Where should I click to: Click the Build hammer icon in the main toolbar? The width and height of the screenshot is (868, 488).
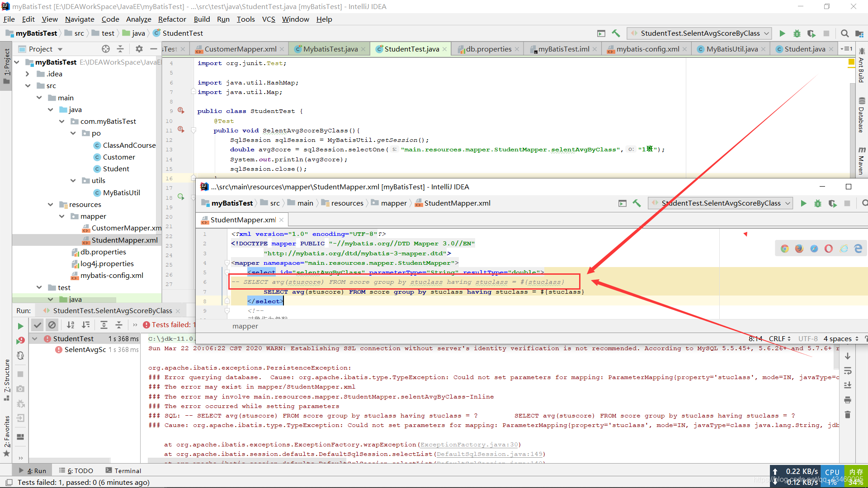(x=616, y=33)
